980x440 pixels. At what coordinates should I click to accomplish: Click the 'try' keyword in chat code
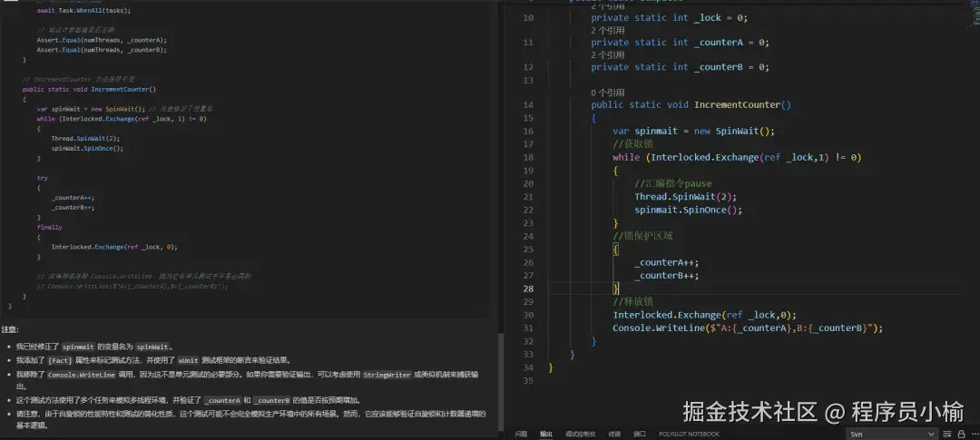(x=42, y=178)
